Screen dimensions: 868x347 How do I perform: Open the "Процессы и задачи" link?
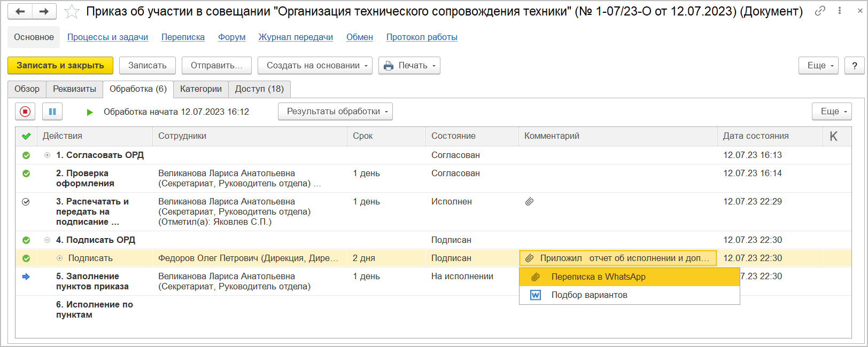pyautogui.click(x=107, y=37)
